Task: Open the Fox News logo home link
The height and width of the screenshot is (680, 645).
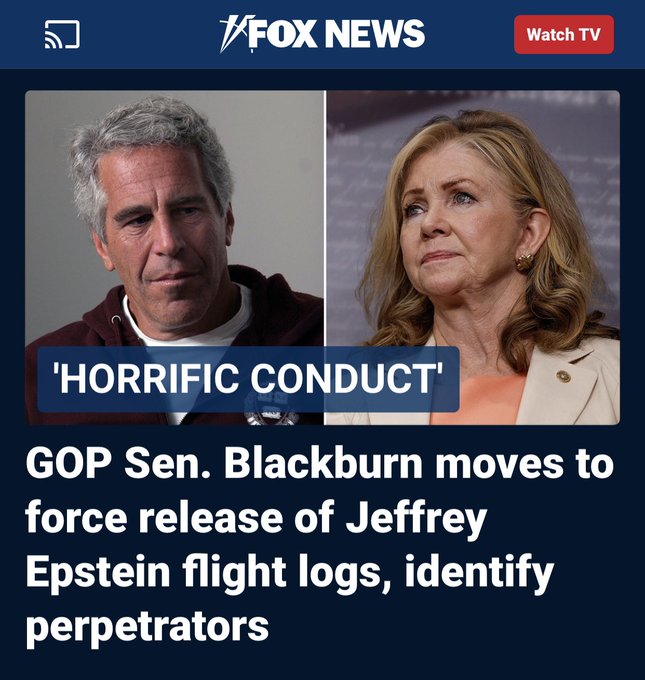Action: pos(322,34)
